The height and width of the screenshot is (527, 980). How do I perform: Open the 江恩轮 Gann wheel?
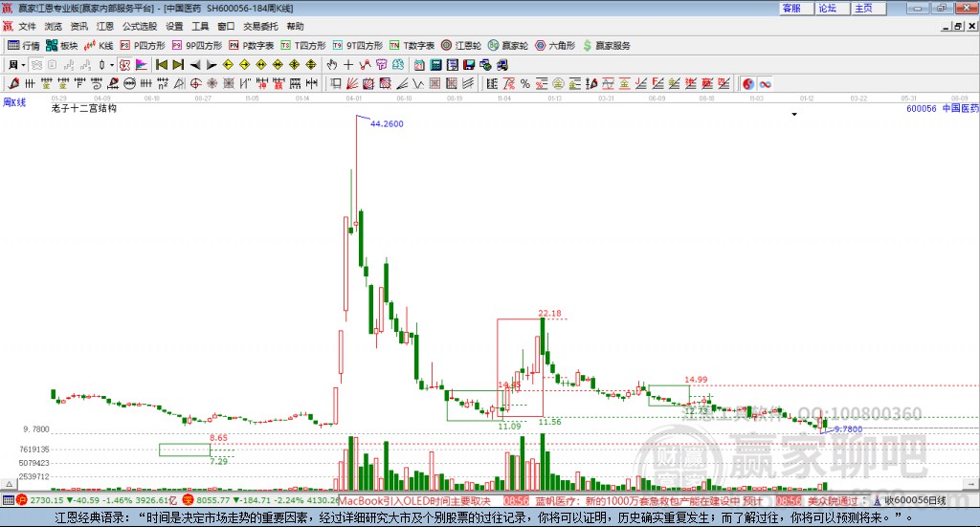pos(461,46)
